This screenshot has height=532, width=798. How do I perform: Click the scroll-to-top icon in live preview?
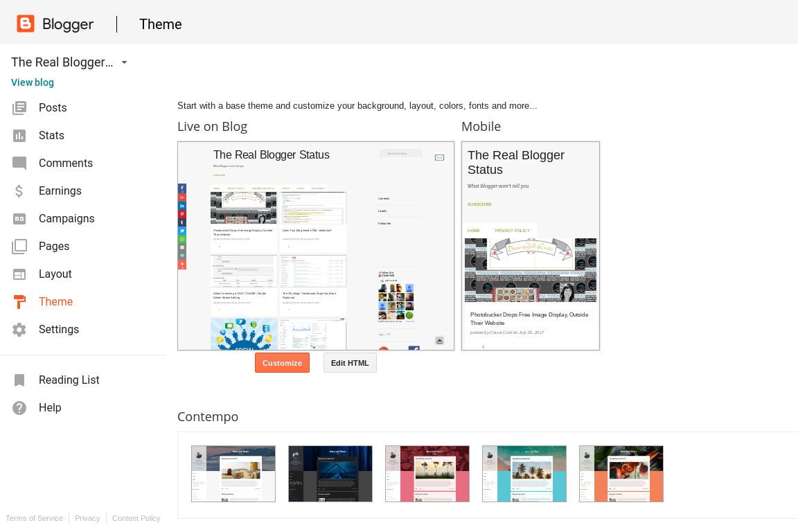439,341
